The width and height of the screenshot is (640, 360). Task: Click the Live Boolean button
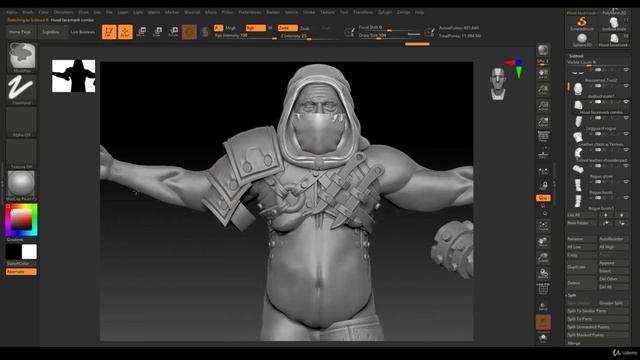pos(82,32)
